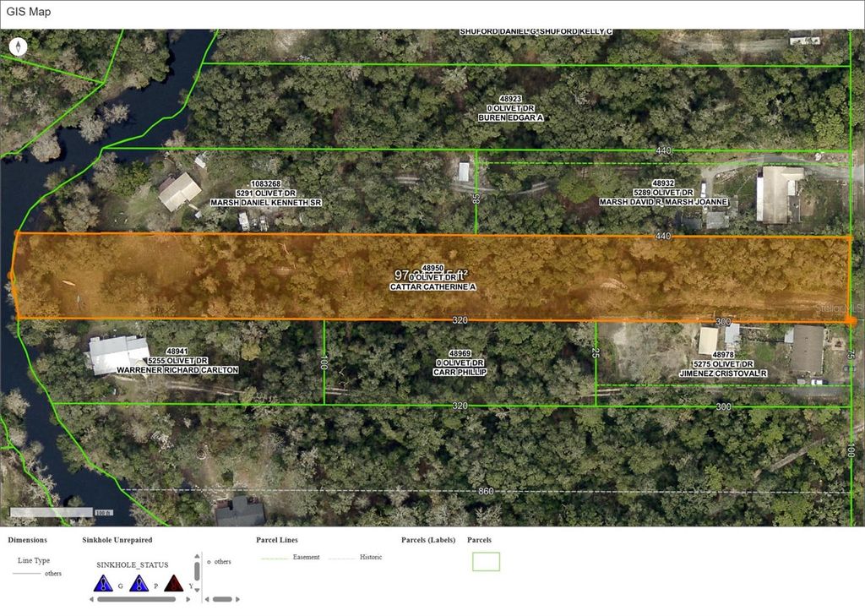
Task: Click the others point symbol in sinkhole legend
Action: click(209, 561)
